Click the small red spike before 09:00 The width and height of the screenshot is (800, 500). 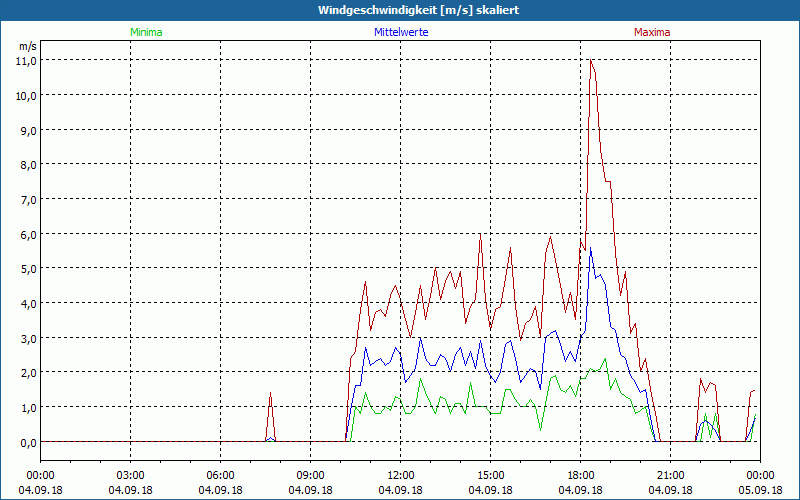270,417
